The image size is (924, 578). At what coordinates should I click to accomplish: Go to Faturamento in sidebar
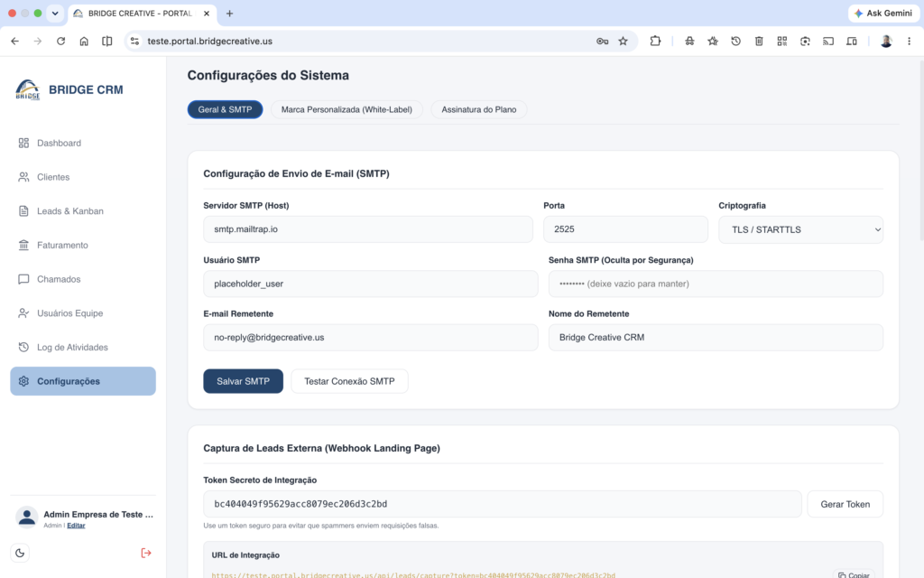[x=83, y=245]
